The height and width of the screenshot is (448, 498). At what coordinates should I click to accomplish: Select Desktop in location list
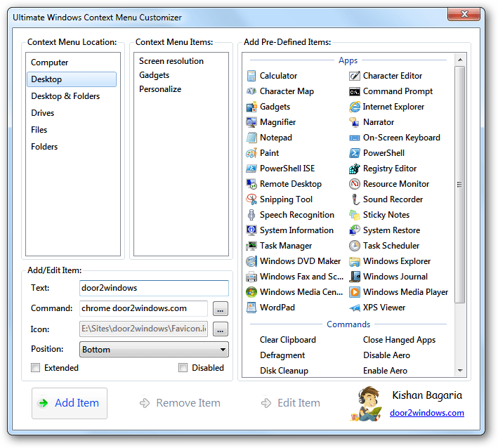[x=72, y=79]
